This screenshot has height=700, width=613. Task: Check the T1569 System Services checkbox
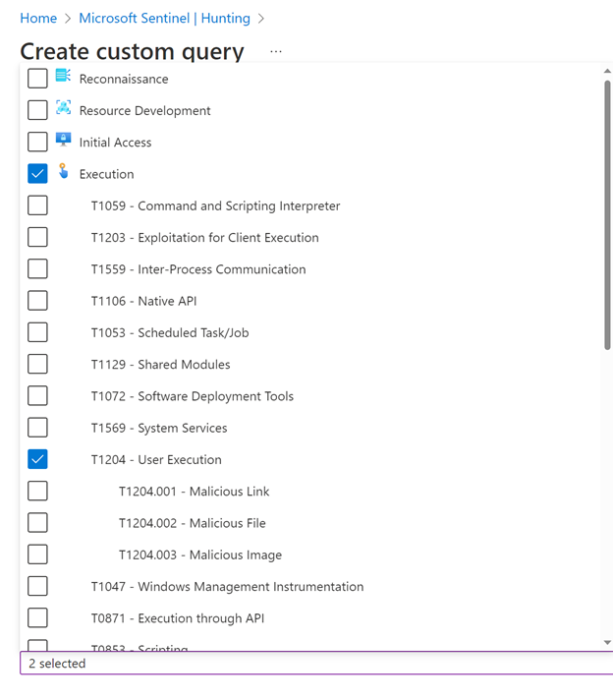click(37, 428)
